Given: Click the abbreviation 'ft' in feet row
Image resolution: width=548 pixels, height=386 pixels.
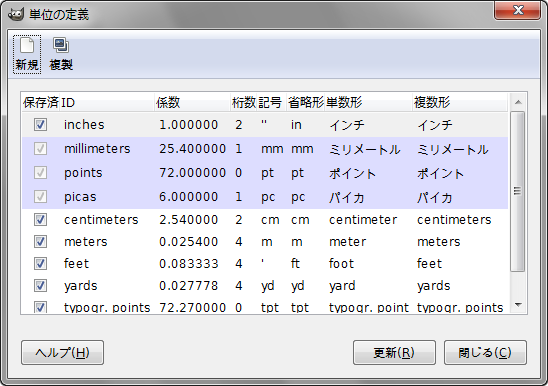Looking at the screenshot, I should coord(295,264).
